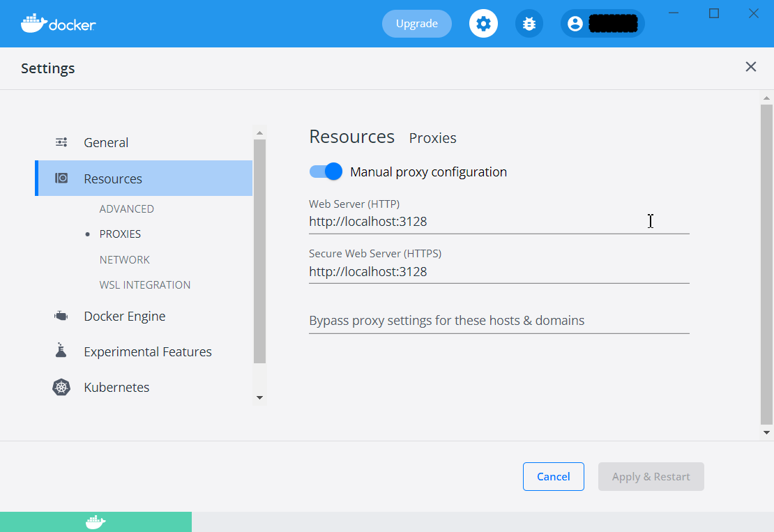
Task: Open the NETWORK subsection
Action: [124, 259]
